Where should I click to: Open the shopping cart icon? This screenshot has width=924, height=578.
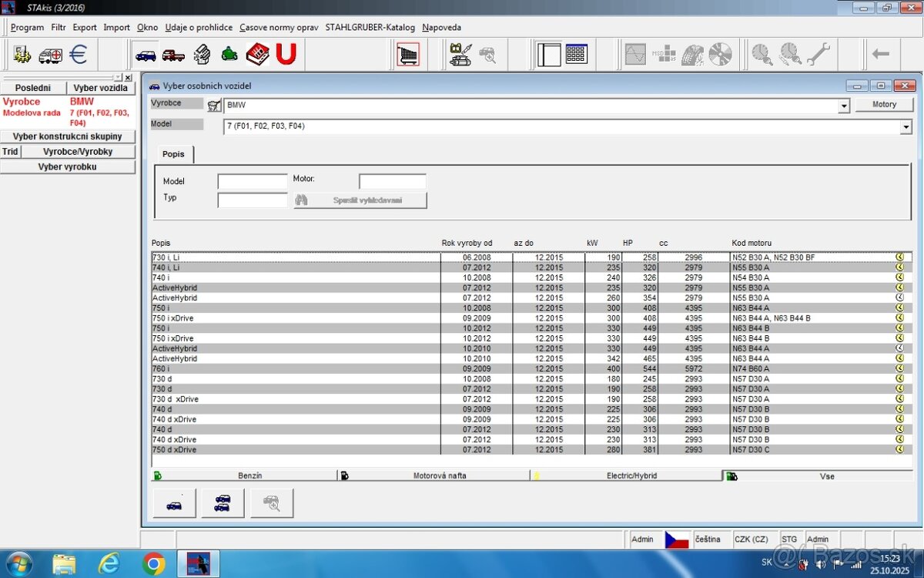(x=408, y=55)
